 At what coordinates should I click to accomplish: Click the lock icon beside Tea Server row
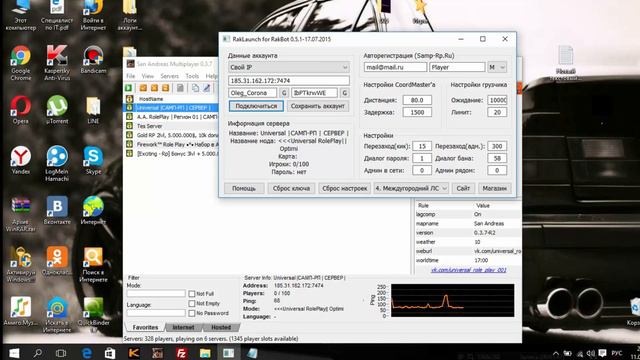click(129, 126)
